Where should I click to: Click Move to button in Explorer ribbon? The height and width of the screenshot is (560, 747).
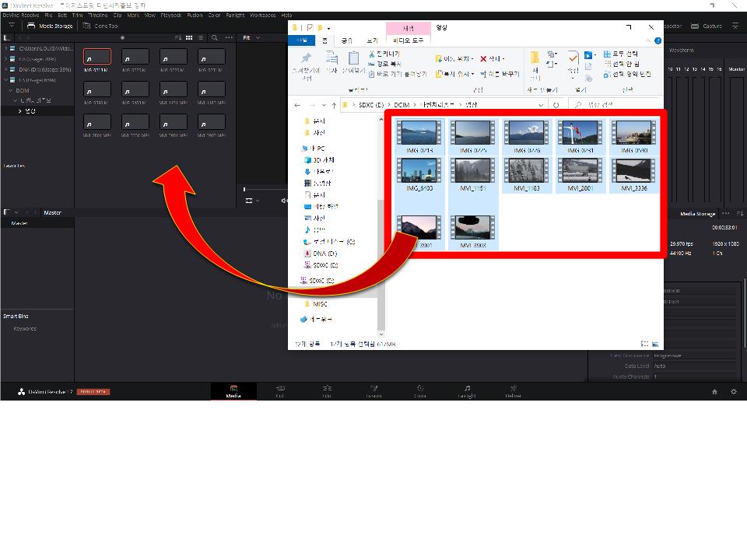tap(454, 58)
